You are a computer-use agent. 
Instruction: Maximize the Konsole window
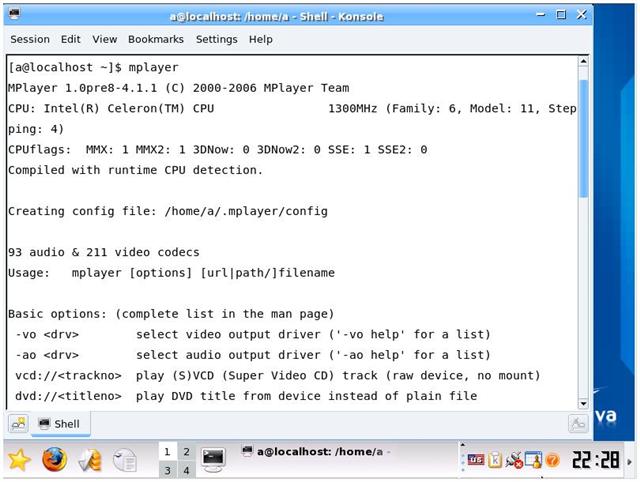(561, 15)
